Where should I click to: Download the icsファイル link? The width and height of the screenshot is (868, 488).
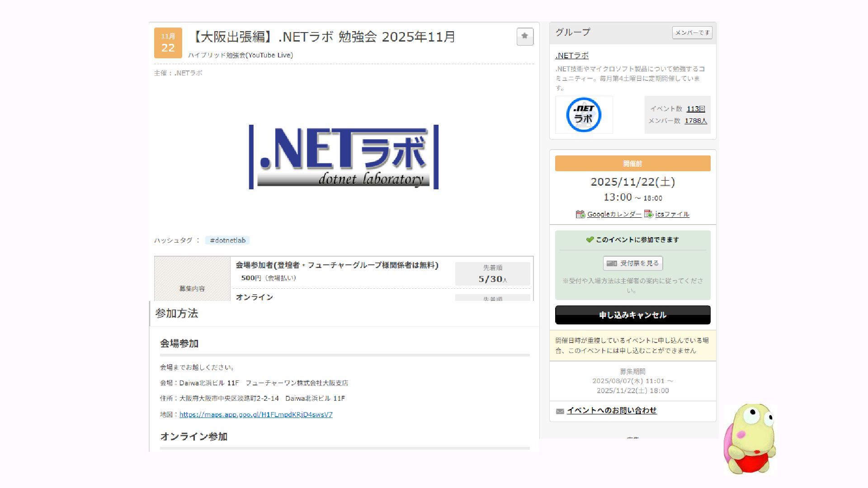click(672, 214)
